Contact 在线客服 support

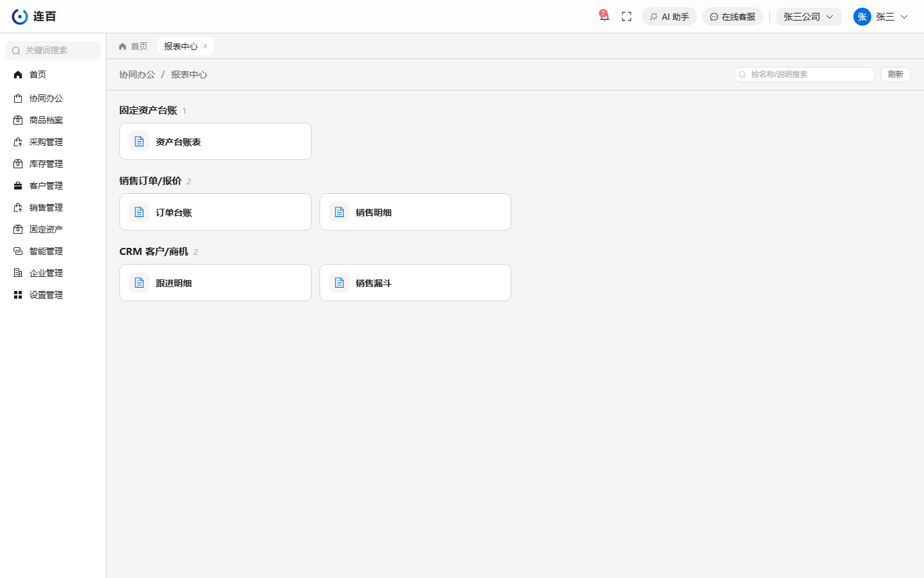732,17
